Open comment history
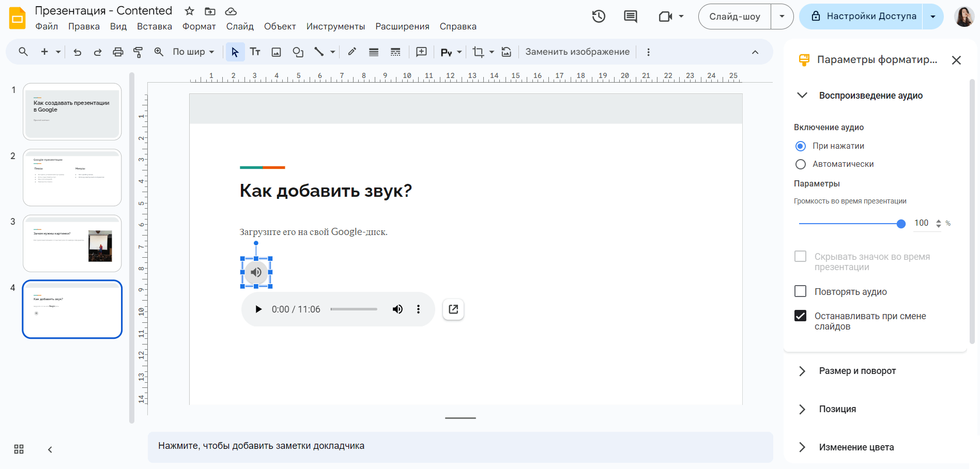This screenshot has height=469, width=980. [630, 17]
